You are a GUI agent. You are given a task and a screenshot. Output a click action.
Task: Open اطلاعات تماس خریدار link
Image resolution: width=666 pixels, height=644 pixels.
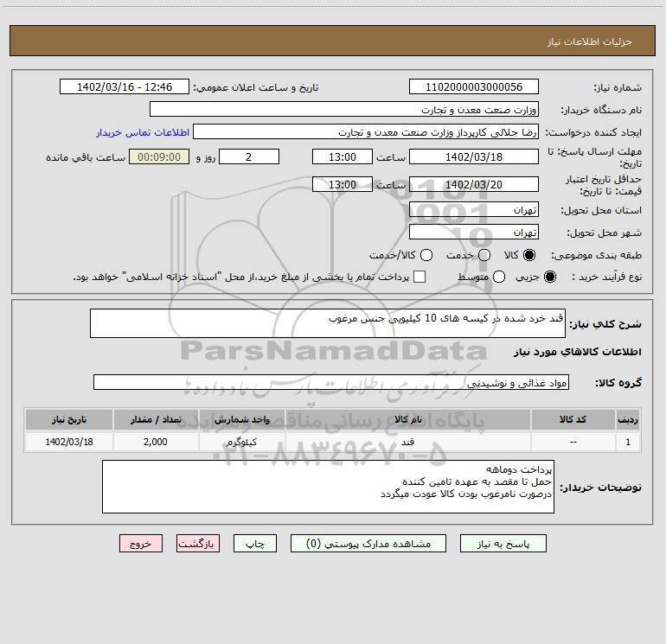(143, 132)
